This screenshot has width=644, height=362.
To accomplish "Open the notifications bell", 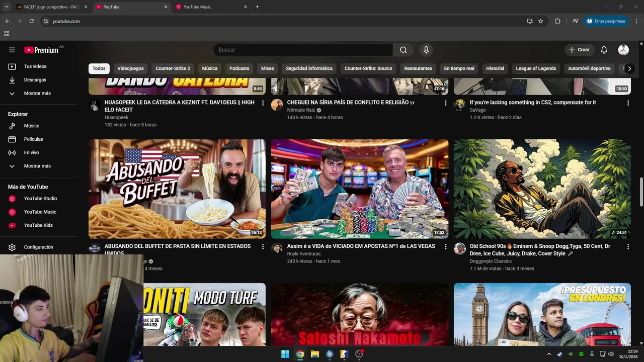I will pyautogui.click(x=604, y=50).
